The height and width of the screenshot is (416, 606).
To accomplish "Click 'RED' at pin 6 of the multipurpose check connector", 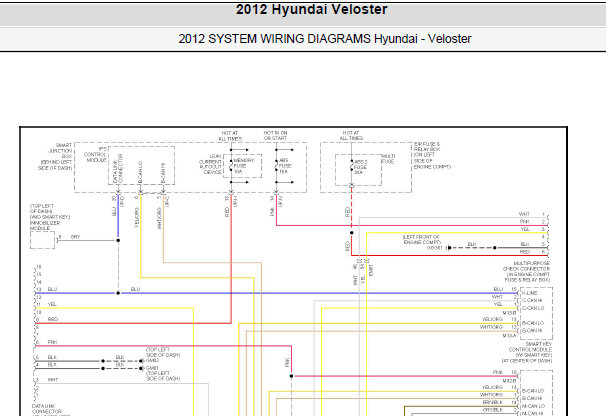I will pos(525,252).
